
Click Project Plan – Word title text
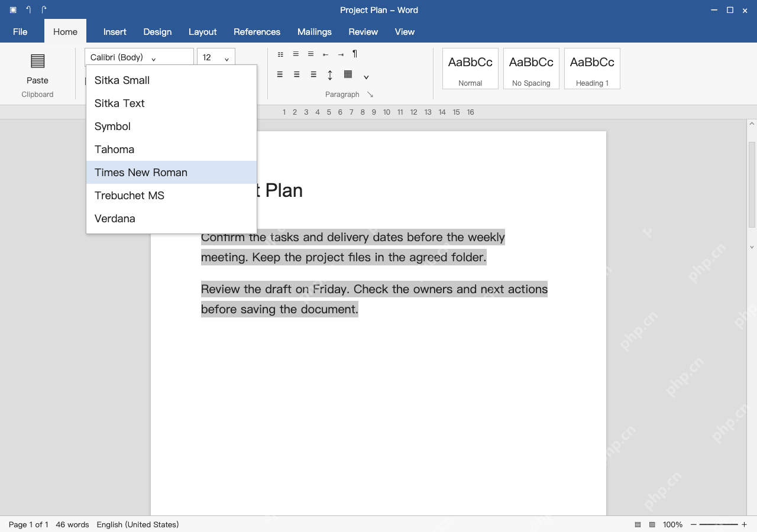click(379, 10)
